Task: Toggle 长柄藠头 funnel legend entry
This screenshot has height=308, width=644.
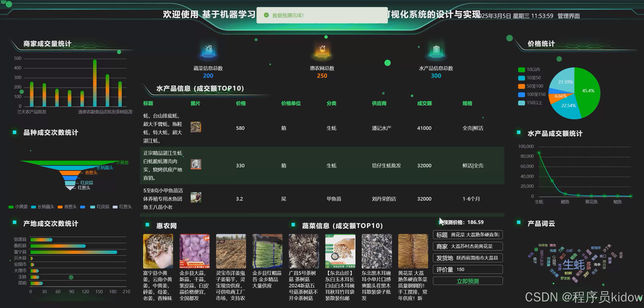Action: click(x=43, y=207)
